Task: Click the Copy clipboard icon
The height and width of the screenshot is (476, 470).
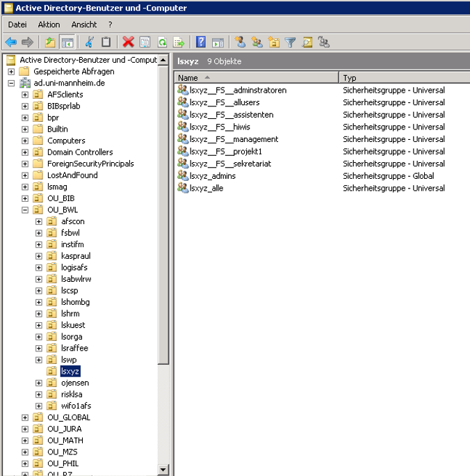Action: (106, 42)
